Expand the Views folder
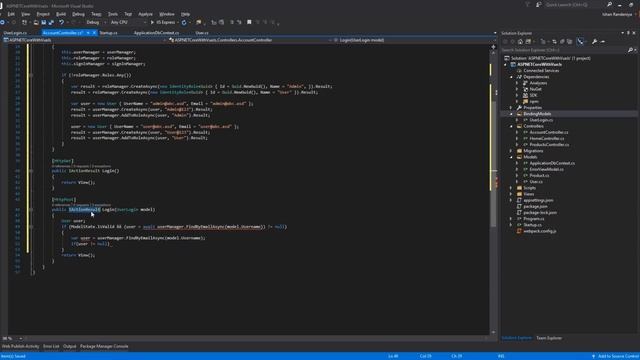Screen dimensions: 640x360 coord(511,194)
